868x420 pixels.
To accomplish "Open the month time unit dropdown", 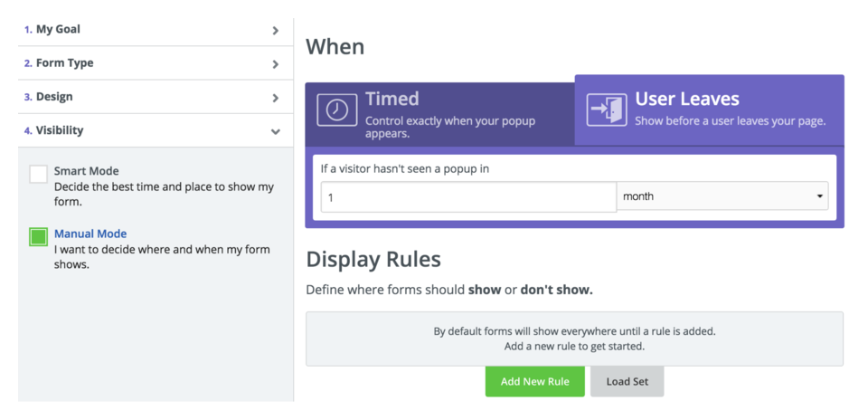I will click(x=722, y=196).
